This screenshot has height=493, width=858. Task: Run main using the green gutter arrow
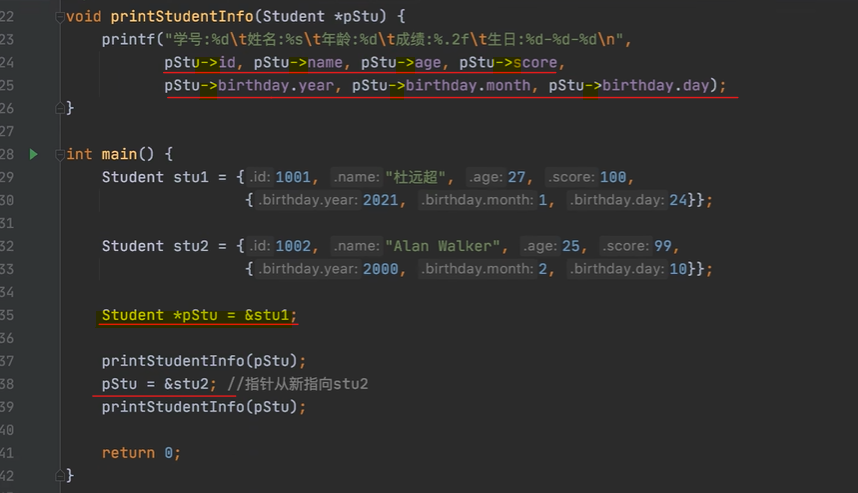coord(33,154)
